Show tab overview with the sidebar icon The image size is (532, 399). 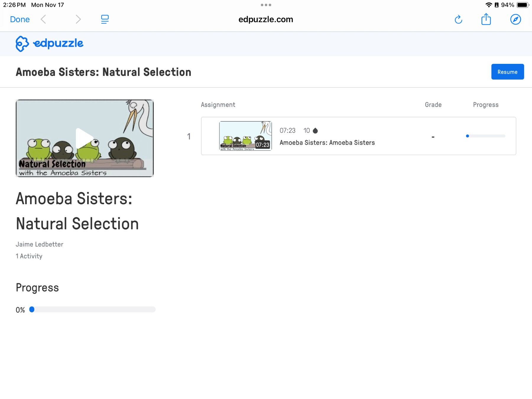pyautogui.click(x=105, y=19)
